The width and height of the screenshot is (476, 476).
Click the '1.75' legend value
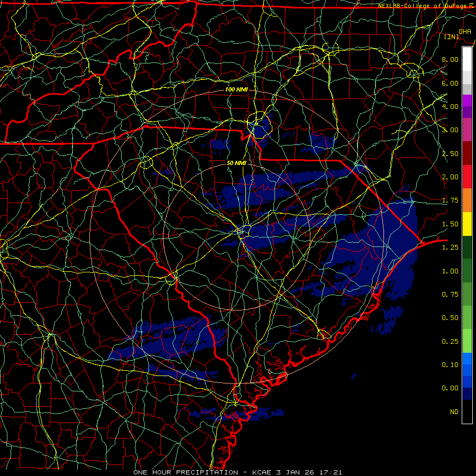450,200
